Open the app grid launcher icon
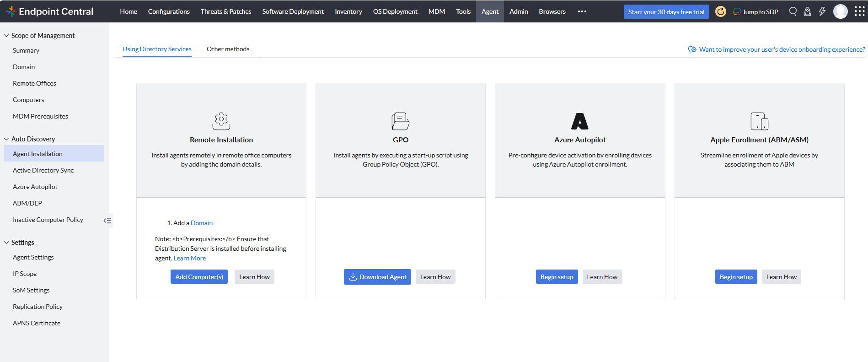This screenshot has height=362, width=868. click(860, 11)
